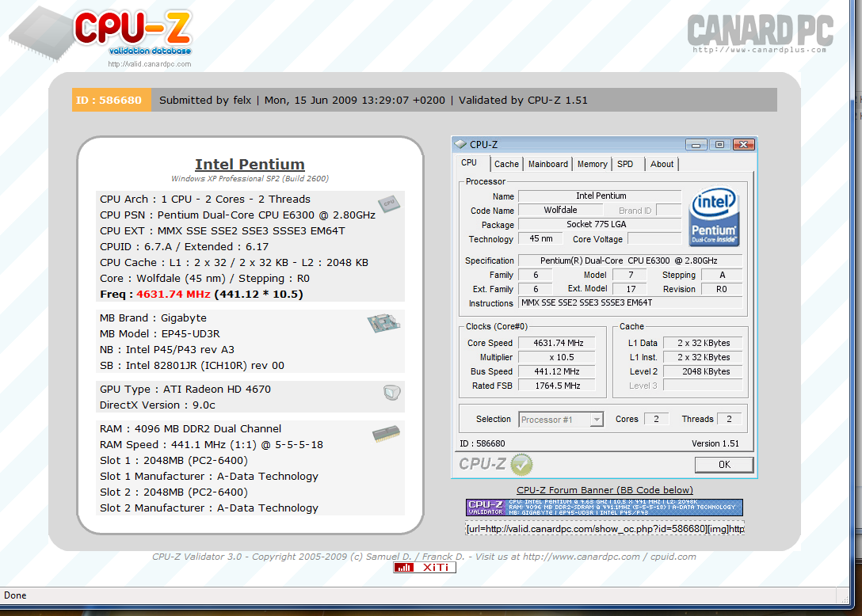Click the CPU-Z Validator forum banner image
This screenshot has width=862, height=616.
pos(605,508)
